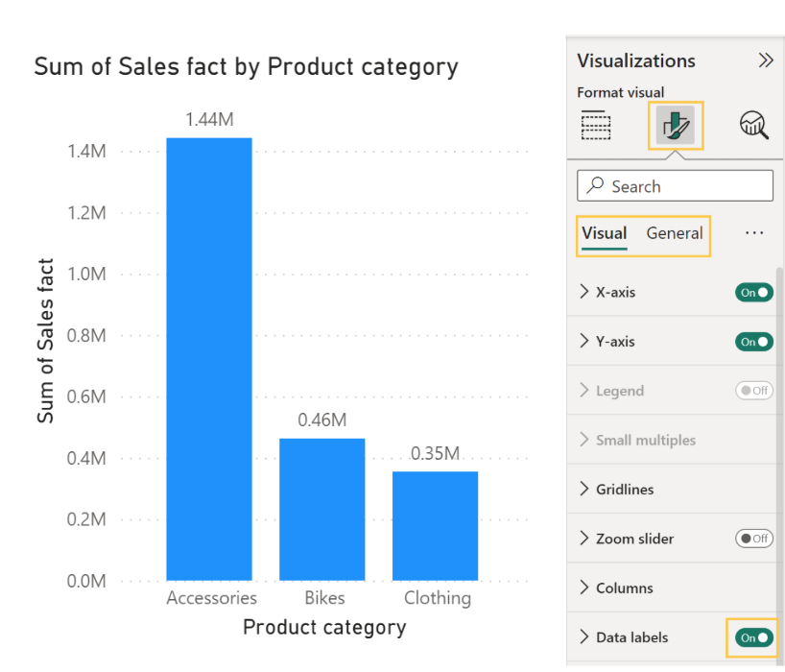Image resolution: width=785 pixels, height=672 pixels.
Task: Click the chart title text
Action: point(246,66)
